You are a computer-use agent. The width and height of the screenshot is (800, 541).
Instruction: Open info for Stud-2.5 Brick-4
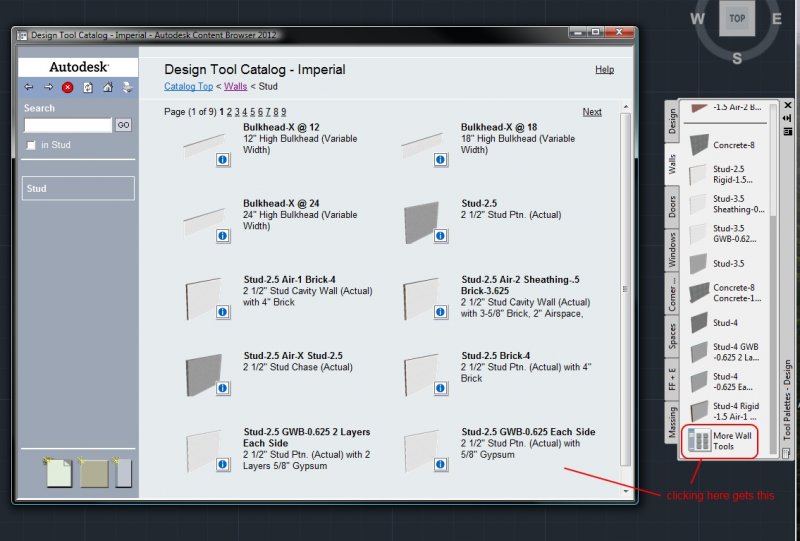coord(441,388)
